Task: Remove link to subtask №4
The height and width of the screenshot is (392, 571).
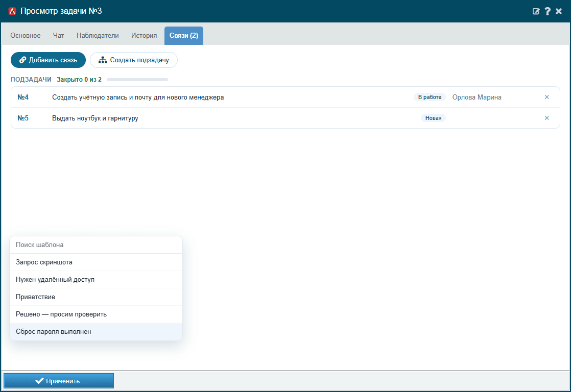Action: 546,97
